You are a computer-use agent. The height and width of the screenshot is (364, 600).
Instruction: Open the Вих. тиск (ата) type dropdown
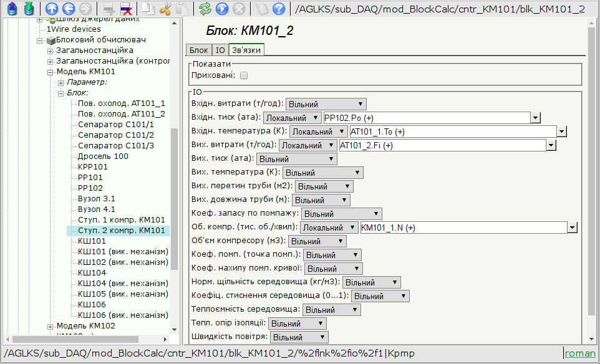tap(297, 159)
